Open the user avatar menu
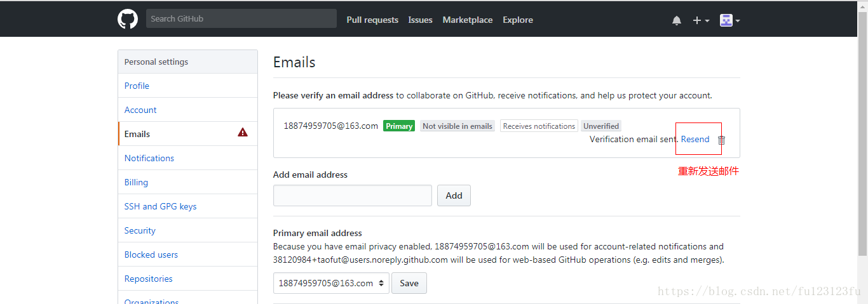Screen dimensions: 868x304 coord(730,20)
